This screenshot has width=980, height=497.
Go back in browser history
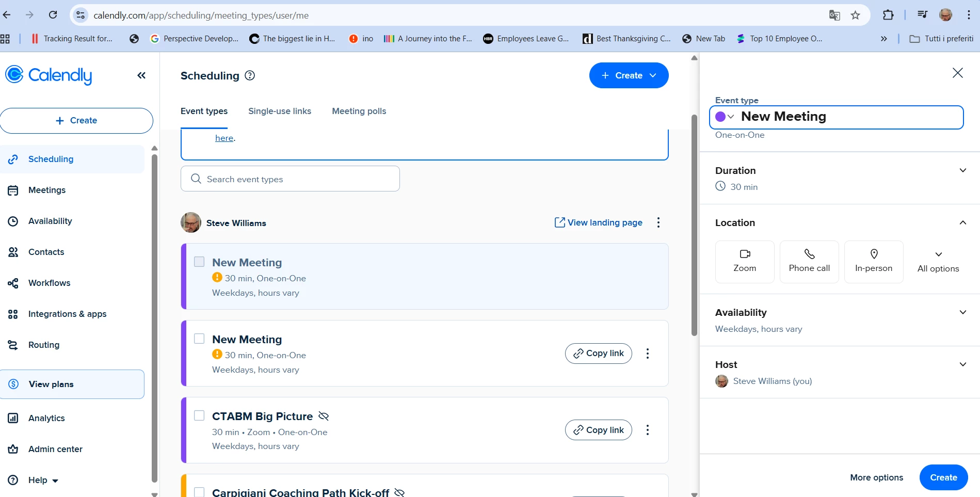7,15
